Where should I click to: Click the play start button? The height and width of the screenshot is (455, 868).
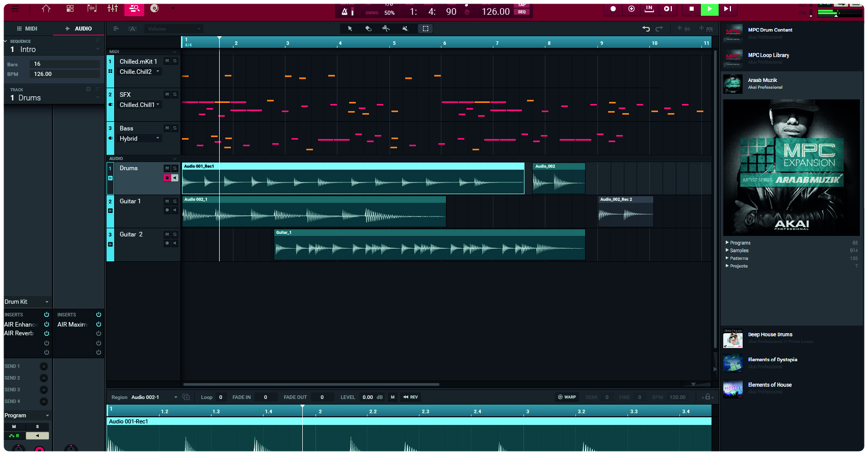(668, 9)
